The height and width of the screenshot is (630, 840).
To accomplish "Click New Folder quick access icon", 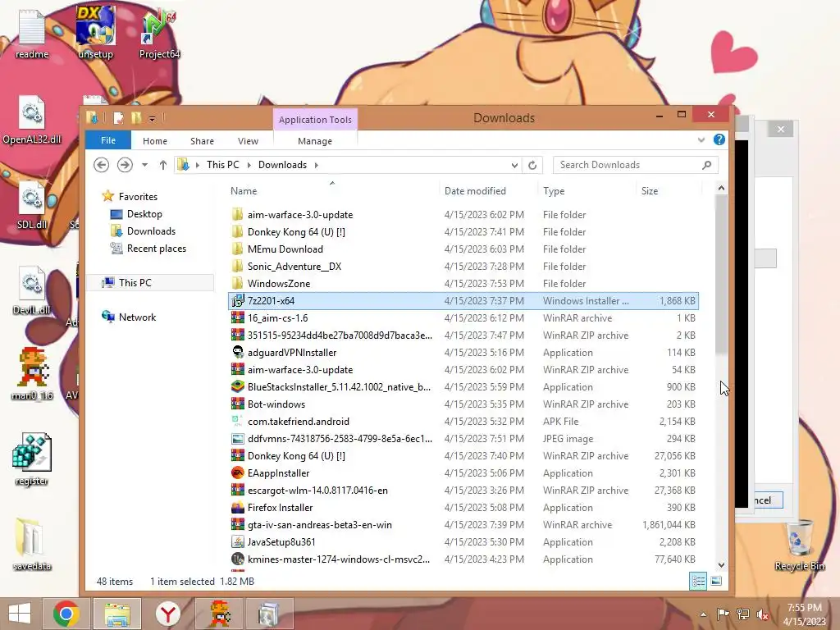I will click(x=137, y=118).
